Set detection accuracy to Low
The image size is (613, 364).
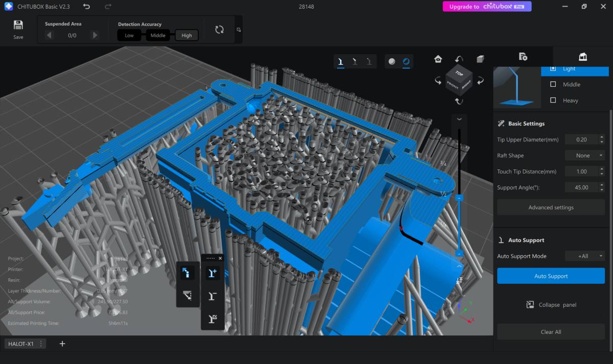point(129,35)
